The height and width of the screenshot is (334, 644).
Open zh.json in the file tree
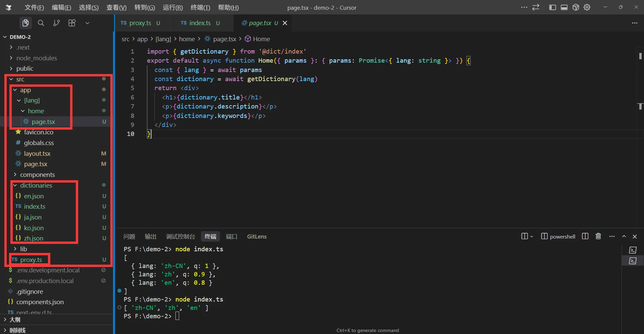(34, 238)
